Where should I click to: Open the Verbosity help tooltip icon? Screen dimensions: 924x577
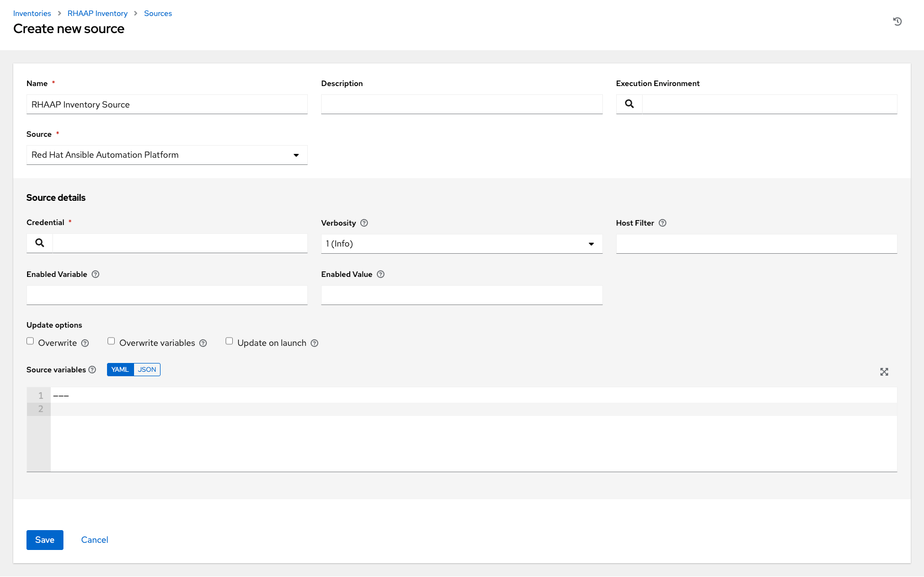click(x=364, y=223)
